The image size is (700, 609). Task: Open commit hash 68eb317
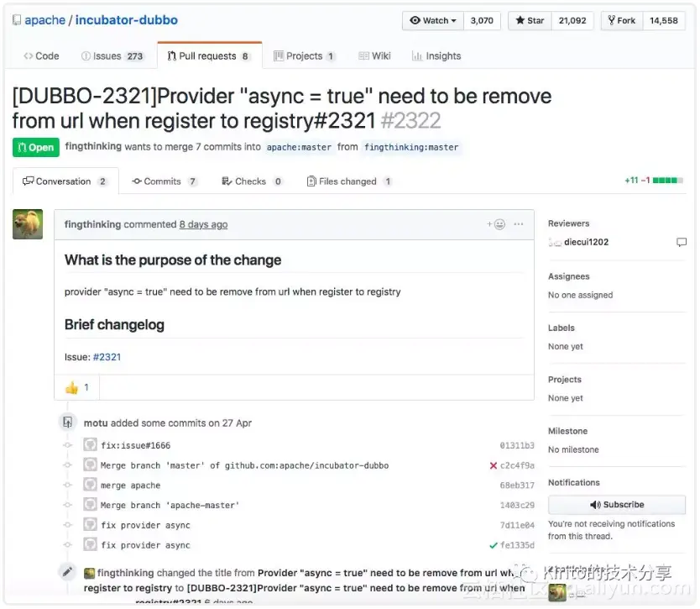(517, 486)
